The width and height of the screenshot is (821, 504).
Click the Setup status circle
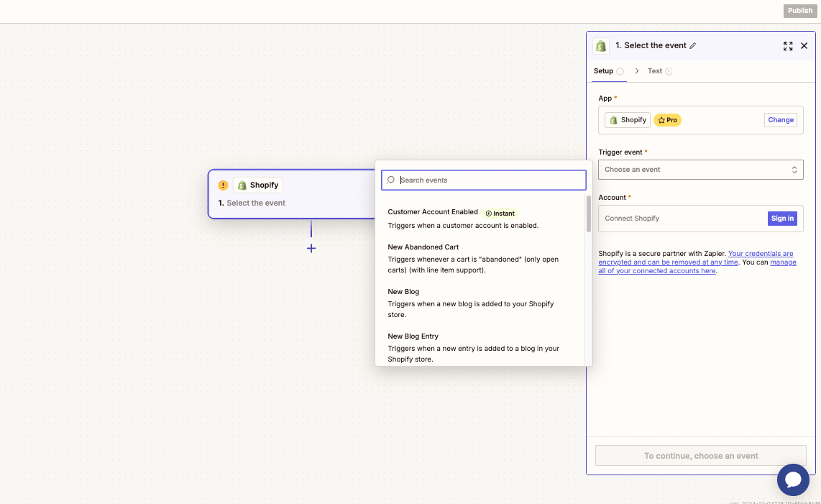pyautogui.click(x=620, y=71)
